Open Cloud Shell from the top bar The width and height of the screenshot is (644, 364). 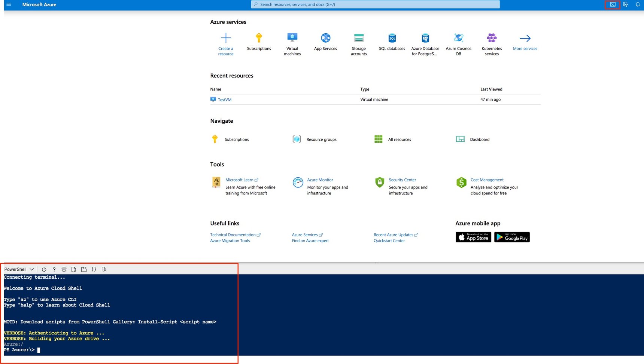coord(613,4)
